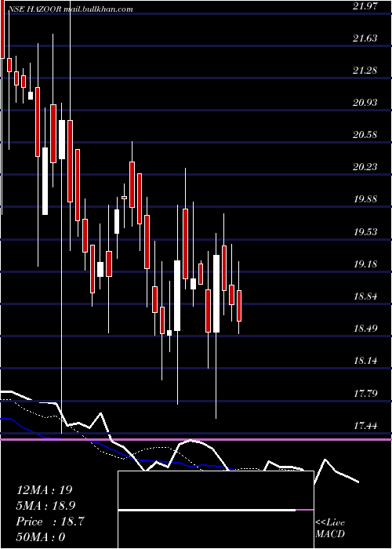392x549 pixels.
Task: Select the 17.44 price axis label
Action: click(365, 425)
